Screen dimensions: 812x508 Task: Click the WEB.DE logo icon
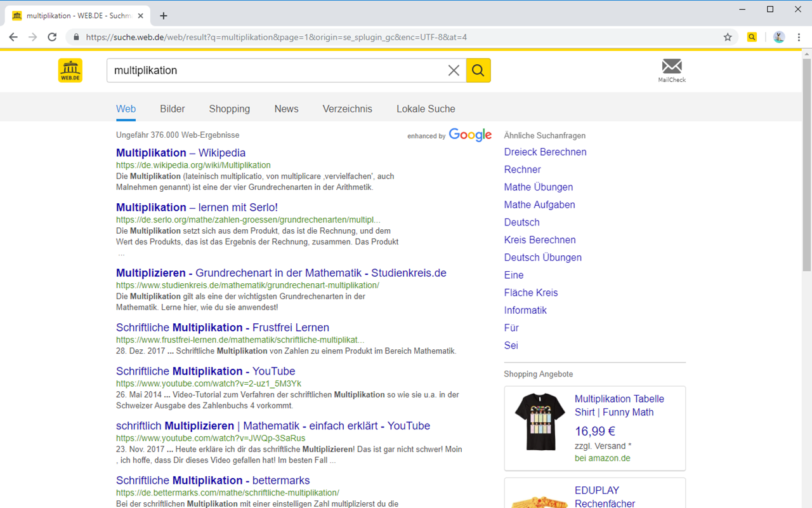click(70, 70)
